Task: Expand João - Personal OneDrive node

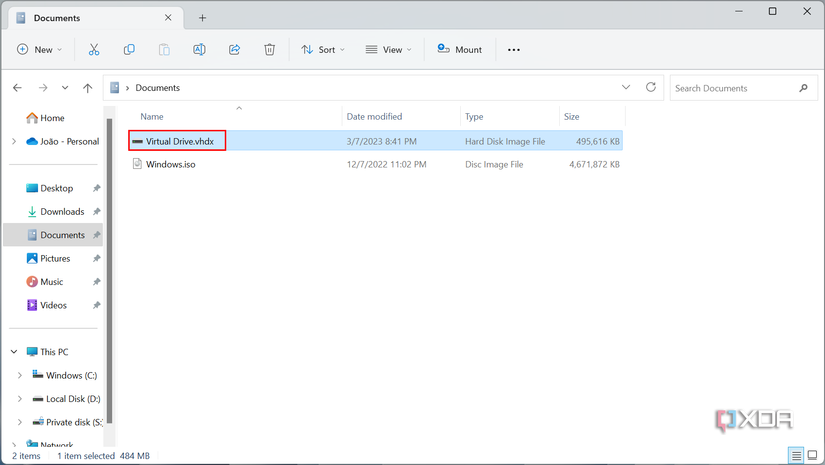Action: coord(14,141)
